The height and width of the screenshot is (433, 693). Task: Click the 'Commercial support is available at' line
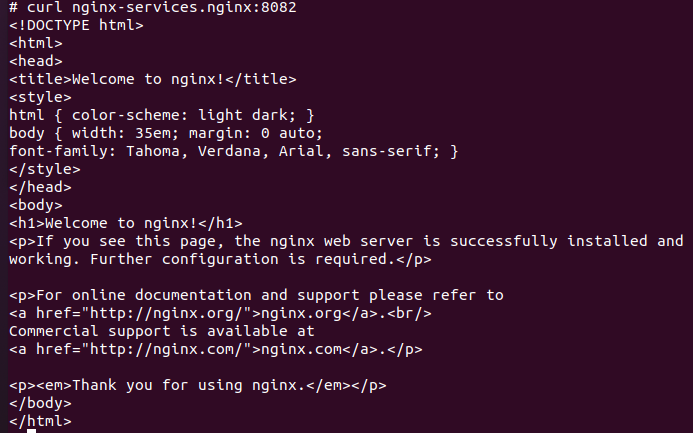click(162, 331)
